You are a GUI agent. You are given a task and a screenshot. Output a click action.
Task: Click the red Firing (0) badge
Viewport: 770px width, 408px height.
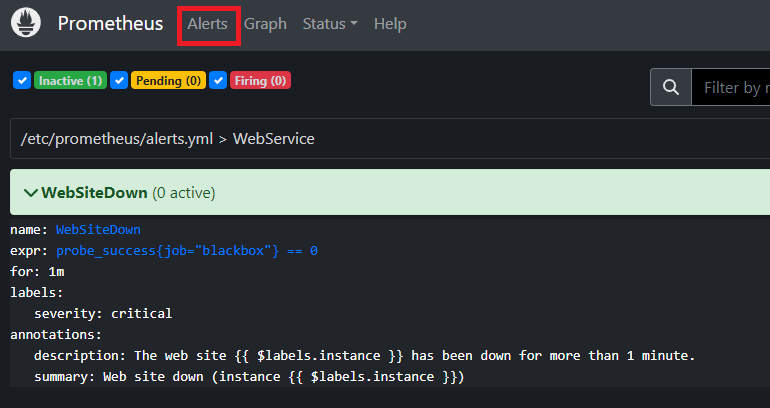(x=261, y=80)
